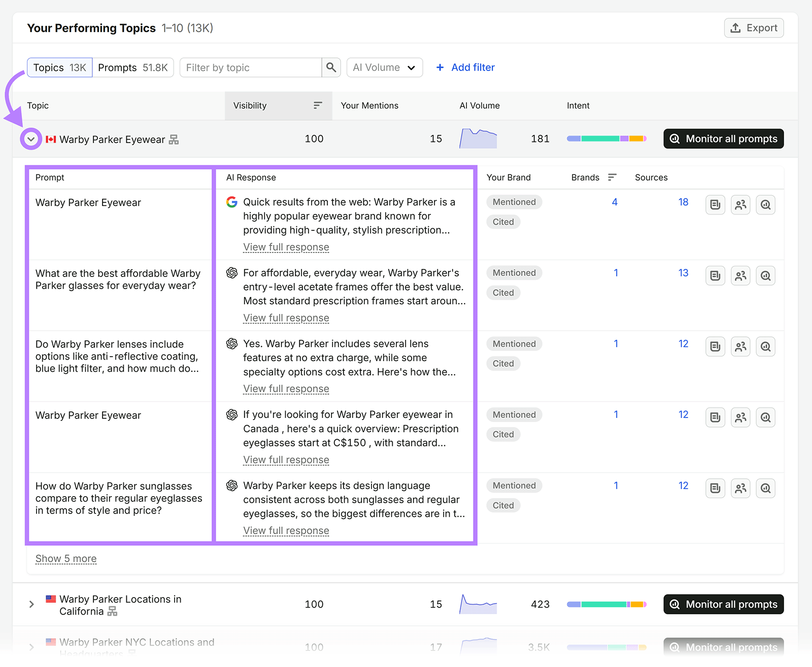Collapse the Warby Parker Eyewear topic row
Screen dimensions: 812x667
[x=31, y=139]
